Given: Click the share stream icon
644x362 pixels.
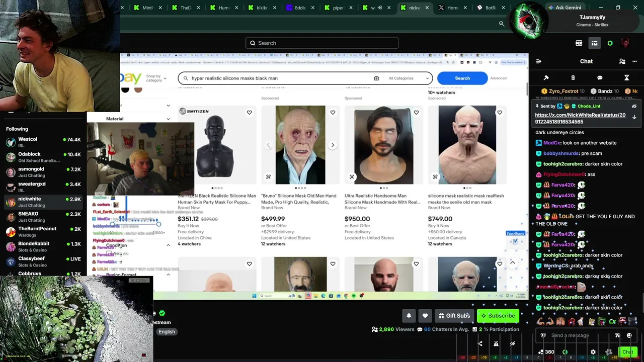Looking at the screenshot, I should [480, 344].
